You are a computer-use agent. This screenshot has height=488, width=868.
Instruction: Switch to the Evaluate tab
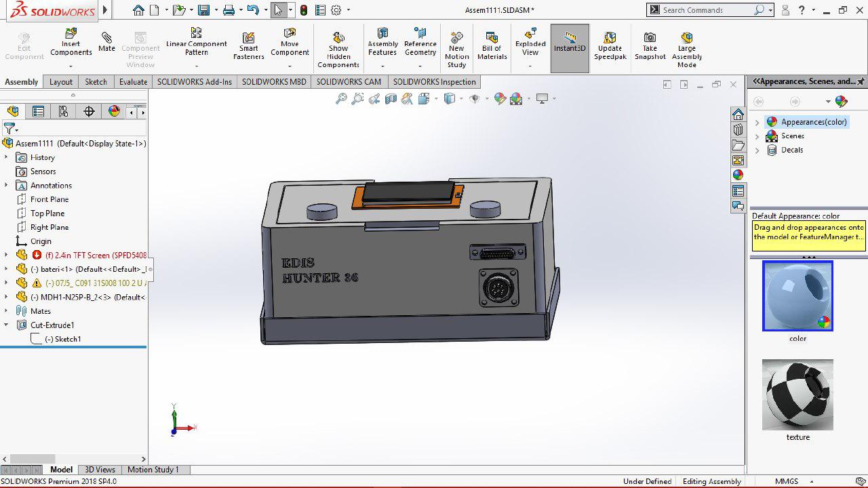coord(133,82)
